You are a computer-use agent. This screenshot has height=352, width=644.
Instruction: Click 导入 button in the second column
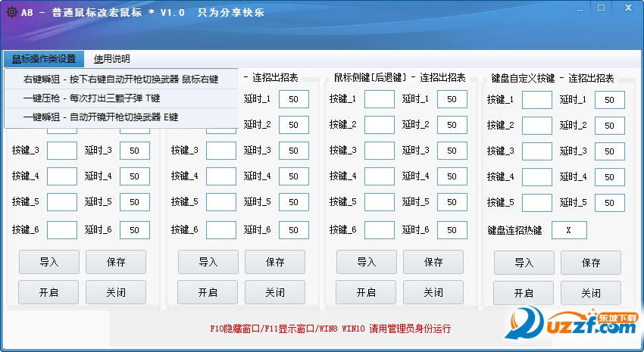coord(208,262)
